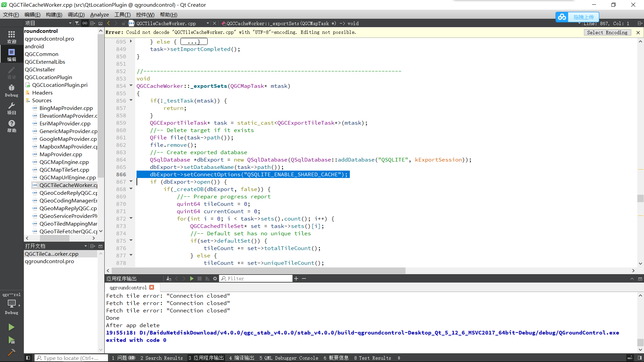Collapse the code fold arrow at line 854
The height and width of the screenshot is (362, 644).
[131, 86]
